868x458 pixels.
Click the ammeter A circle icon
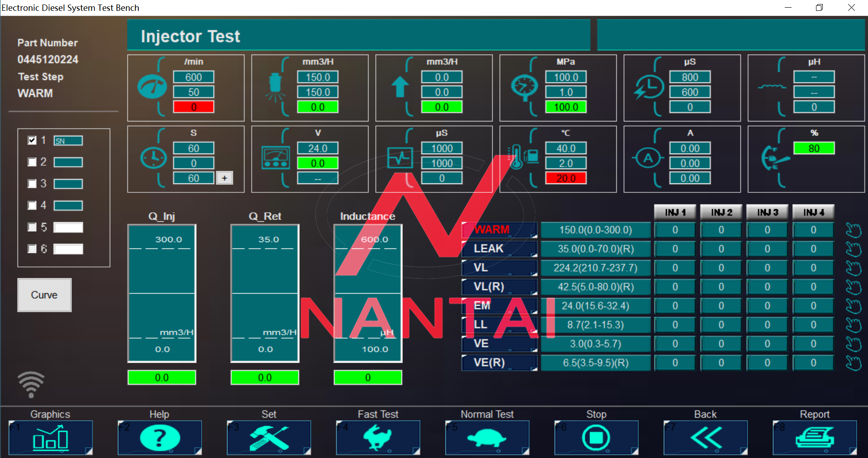pyautogui.click(x=648, y=158)
